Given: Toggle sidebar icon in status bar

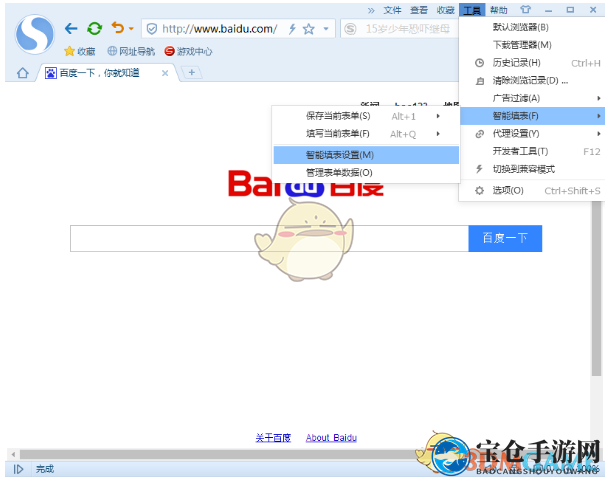Looking at the screenshot, I should (x=18, y=469).
